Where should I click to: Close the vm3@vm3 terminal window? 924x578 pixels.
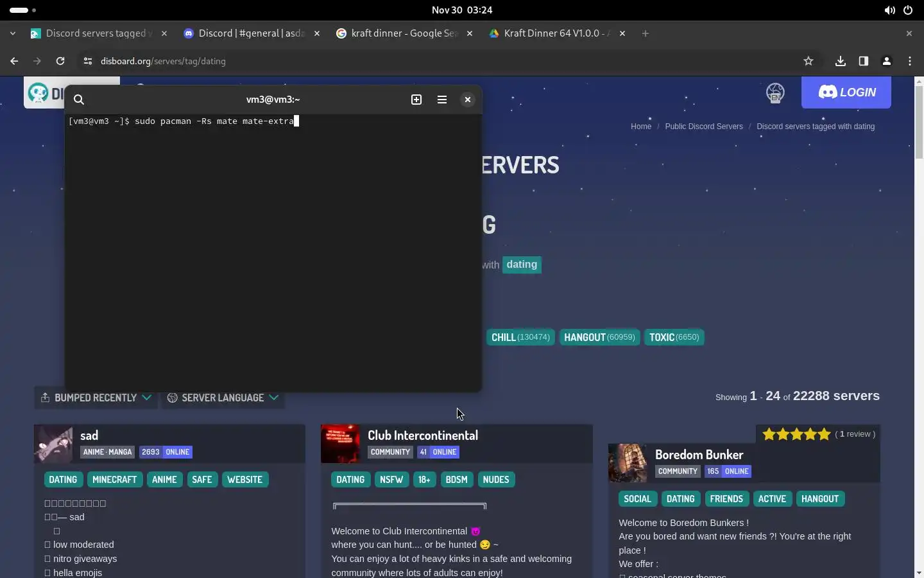pos(468,100)
